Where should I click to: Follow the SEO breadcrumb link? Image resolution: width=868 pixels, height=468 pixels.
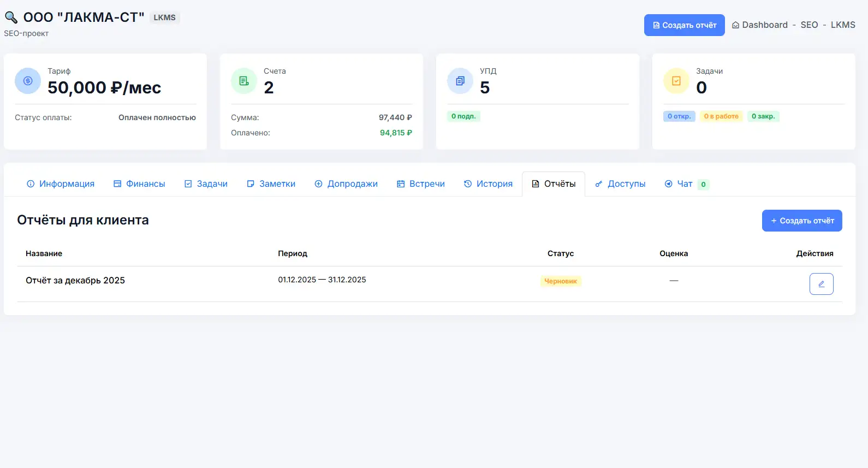pyautogui.click(x=809, y=25)
